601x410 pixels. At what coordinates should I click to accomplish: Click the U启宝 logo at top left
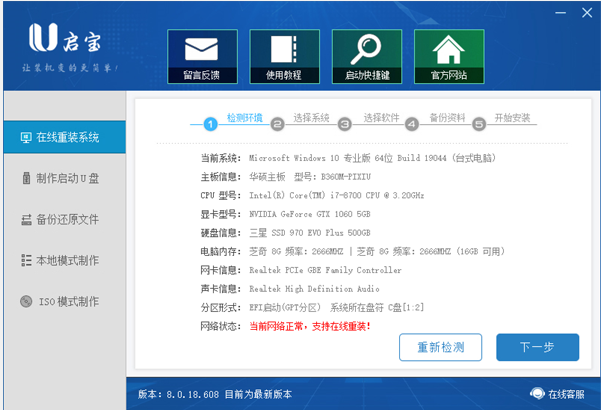pos(65,38)
